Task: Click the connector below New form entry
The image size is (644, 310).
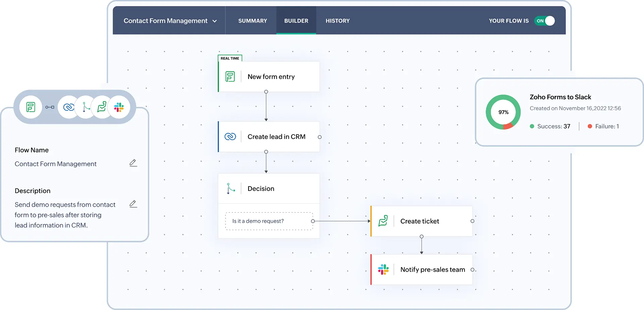Action: (266, 92)
